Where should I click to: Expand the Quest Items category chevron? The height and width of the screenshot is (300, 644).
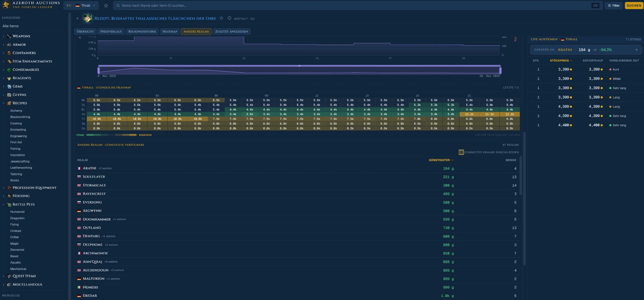click(x=4, y=276)
